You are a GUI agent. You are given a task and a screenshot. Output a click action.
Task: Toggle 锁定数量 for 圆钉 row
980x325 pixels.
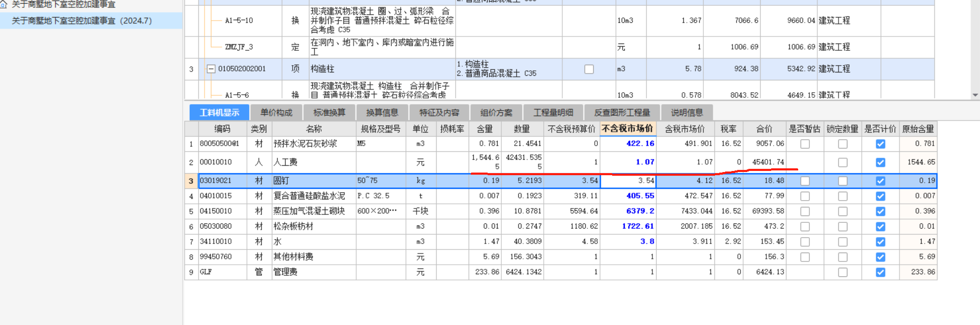[843, 181]
